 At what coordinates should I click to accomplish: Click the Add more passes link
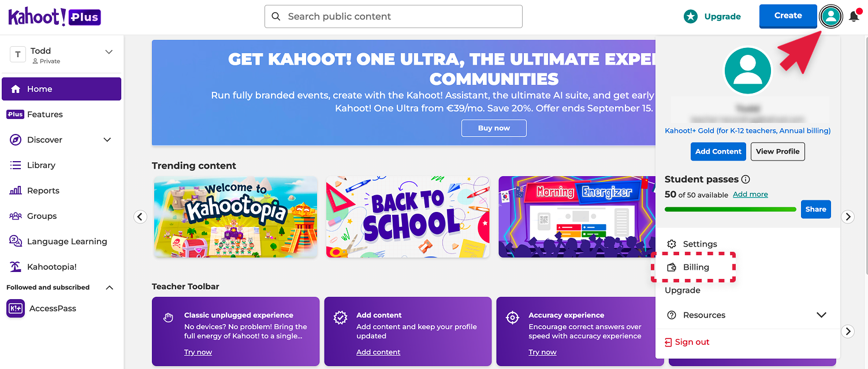click(750, 195)
